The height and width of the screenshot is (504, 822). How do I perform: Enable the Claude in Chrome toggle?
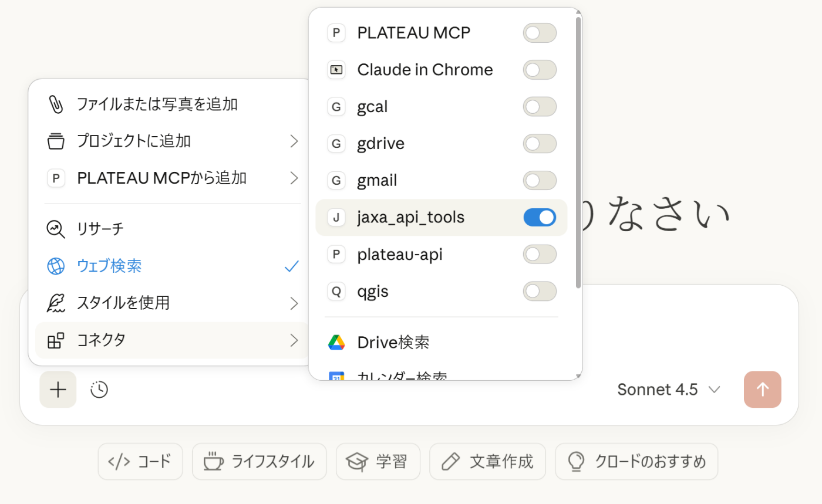[540, 70]
